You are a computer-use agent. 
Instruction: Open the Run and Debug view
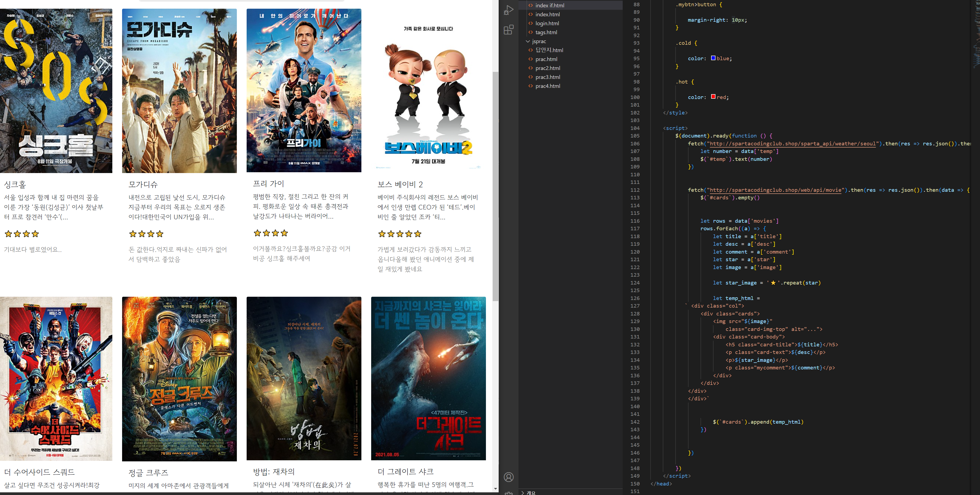click(509, 10)
